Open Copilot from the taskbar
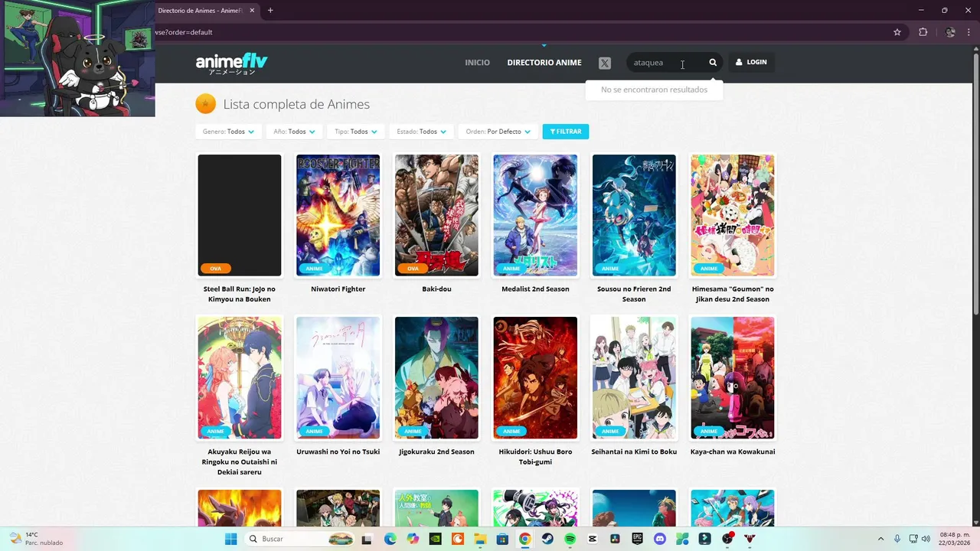 (413, 539)
